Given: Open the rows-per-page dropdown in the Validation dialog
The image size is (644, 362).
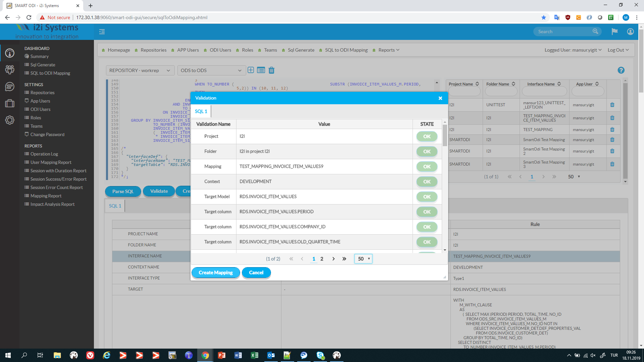Looking at the screenshot, I should tap(364, 259).
